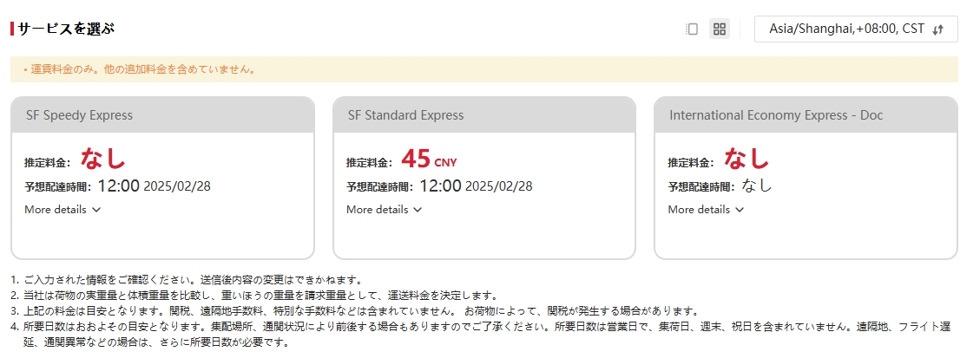Switch to list view layout icon

pyautogui.click(x=692, y=29)
